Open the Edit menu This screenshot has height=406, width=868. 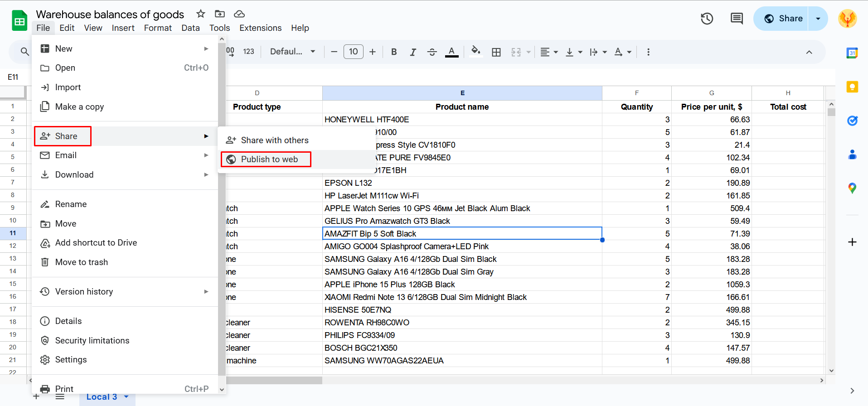coord(67,28)
